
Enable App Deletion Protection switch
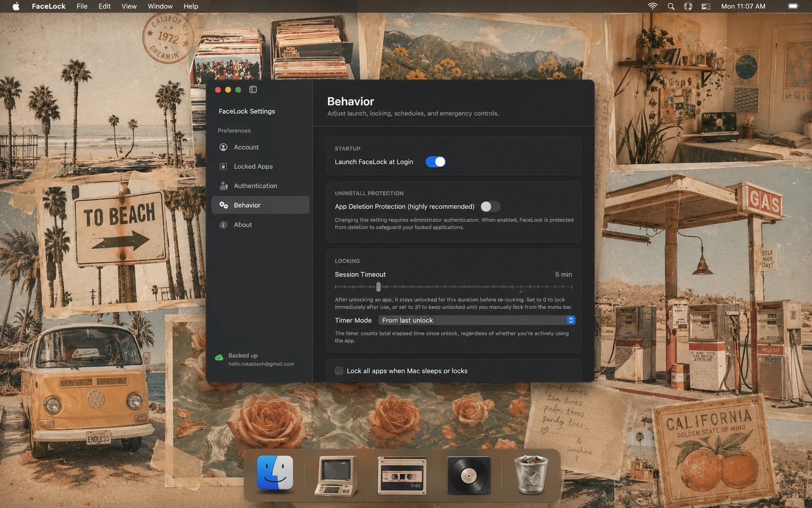490,206
